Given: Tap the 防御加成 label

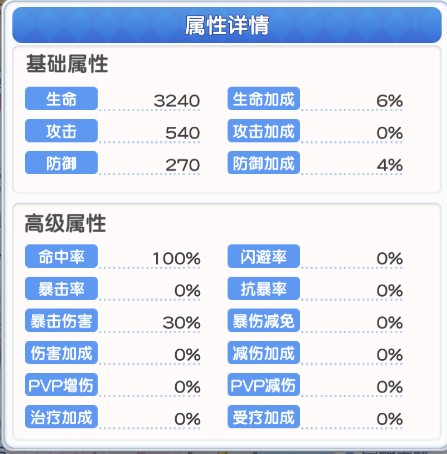Looking at the screenshot, I should point(264,163).
